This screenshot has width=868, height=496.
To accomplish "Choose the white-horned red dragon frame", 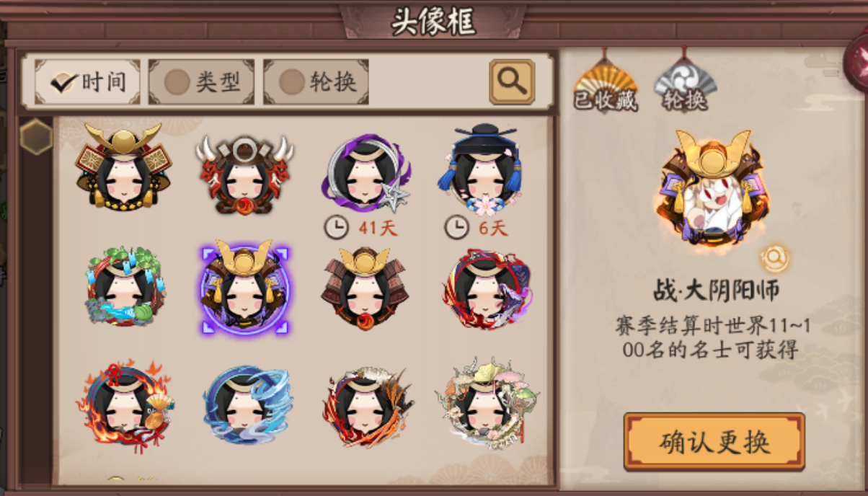I will click(244, 174).
